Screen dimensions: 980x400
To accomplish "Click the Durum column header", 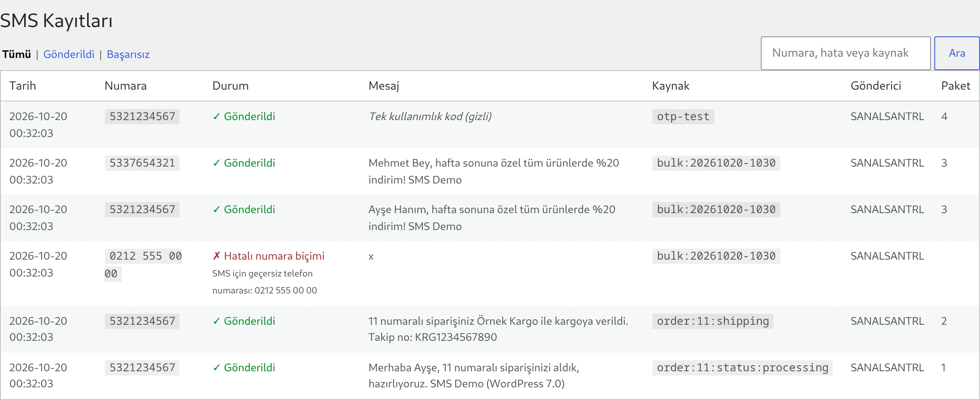I will (x=230, y=86).
